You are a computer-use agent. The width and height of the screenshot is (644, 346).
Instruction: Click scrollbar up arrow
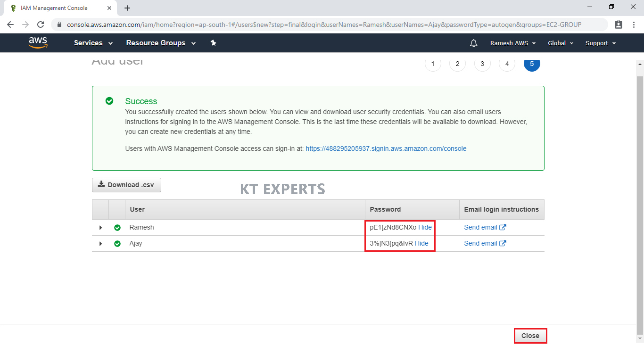[x=640, y=64]
